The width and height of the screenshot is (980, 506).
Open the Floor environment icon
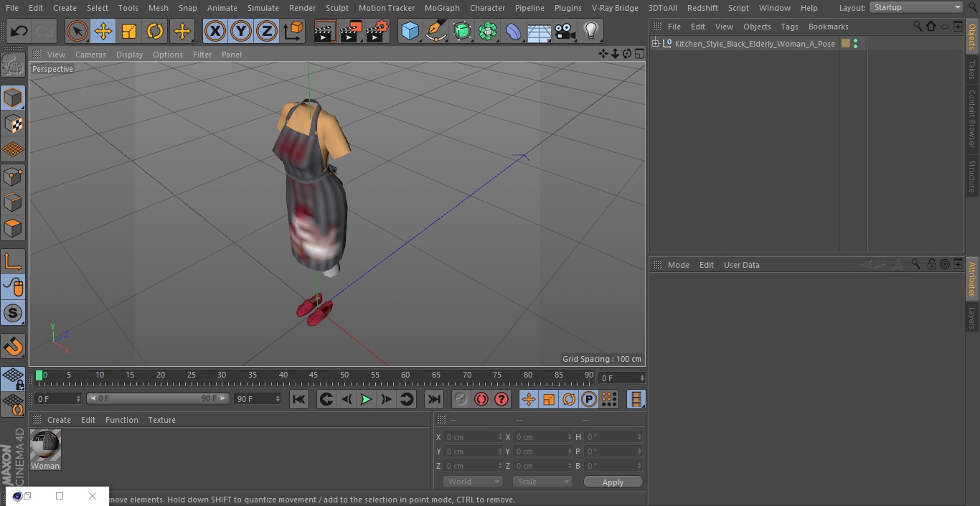coord(540,31)
